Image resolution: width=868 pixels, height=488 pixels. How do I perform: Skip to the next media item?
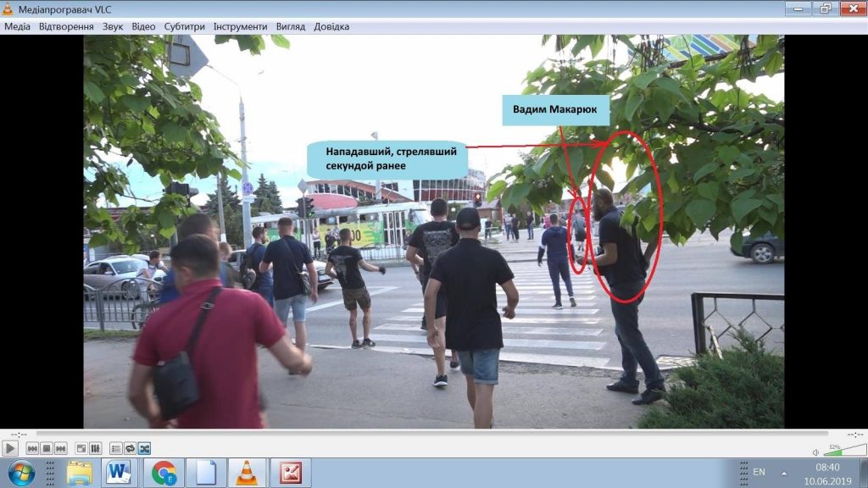click(x=61, y=448)
